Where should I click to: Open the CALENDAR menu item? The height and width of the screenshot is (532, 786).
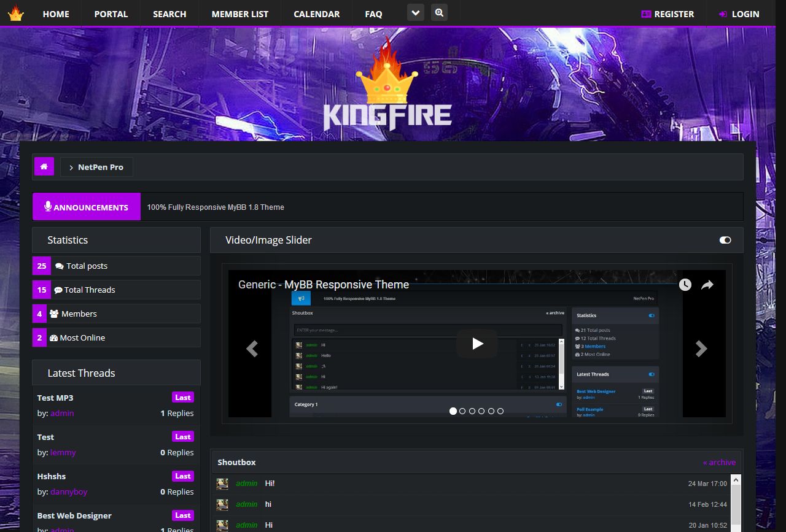(317, 13)
